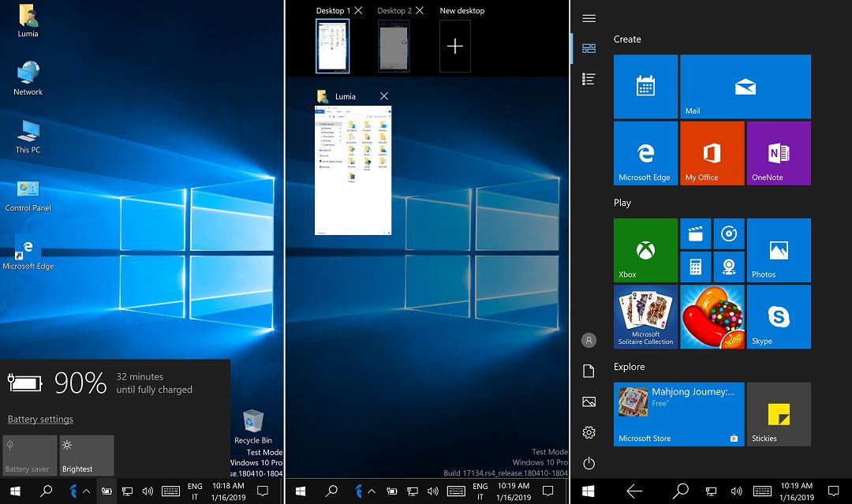Click the Play group heading
This screenshot has height=504, width=852.
pos(622,203)
